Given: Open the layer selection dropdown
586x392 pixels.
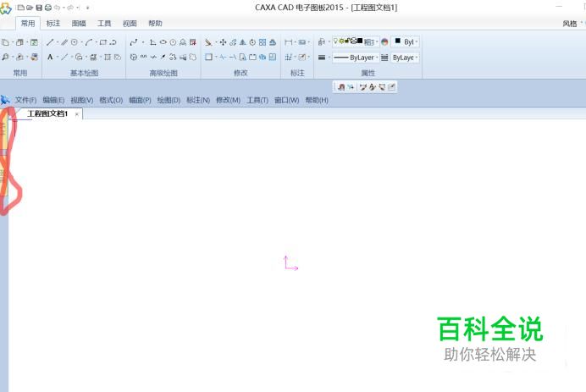Looking at the screenshot, I should pos(356,41).
